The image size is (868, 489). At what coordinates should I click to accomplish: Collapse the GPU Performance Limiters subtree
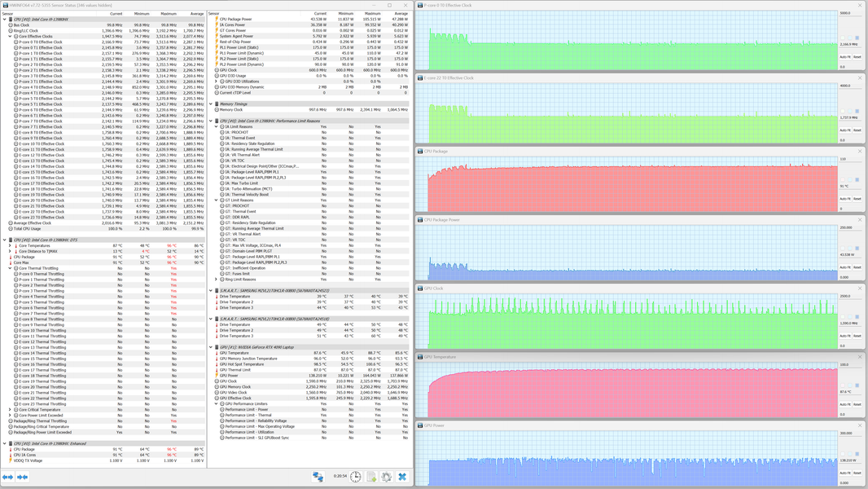click(217, 403)
